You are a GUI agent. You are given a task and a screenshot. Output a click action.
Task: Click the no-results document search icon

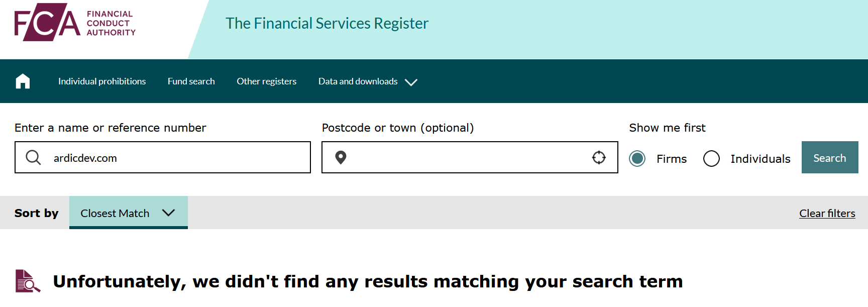[28, 281]
